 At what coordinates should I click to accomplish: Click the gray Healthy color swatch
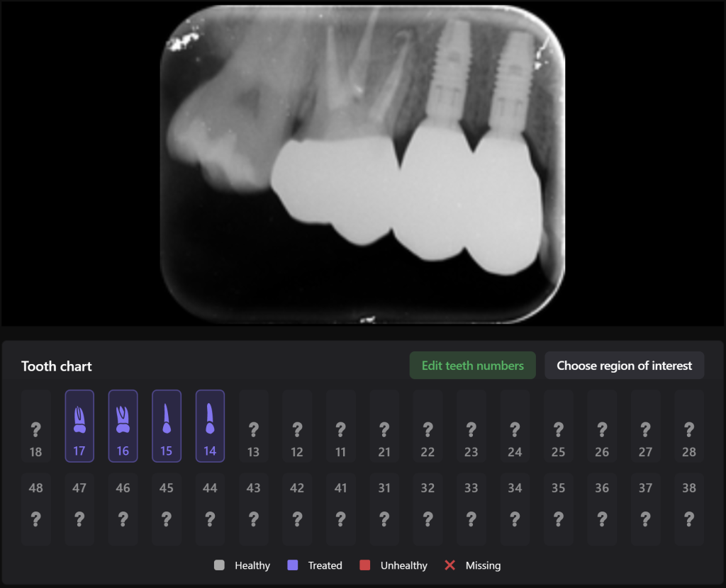click(x=220, y=565)
